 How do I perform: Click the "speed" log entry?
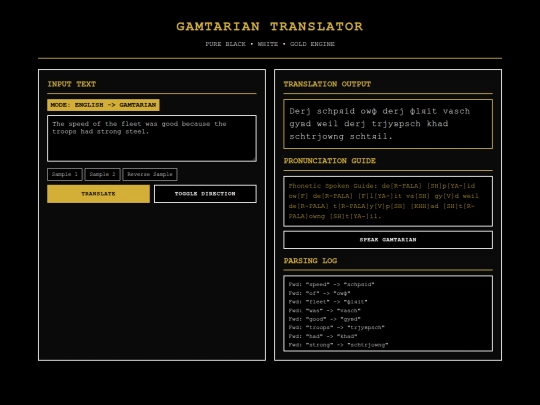(x=331, y=284)
